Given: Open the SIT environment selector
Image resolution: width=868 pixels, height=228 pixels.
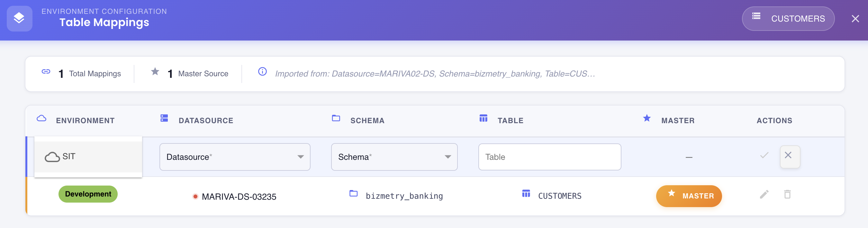Looking at the screenshot, I should (x=88, y=157).
